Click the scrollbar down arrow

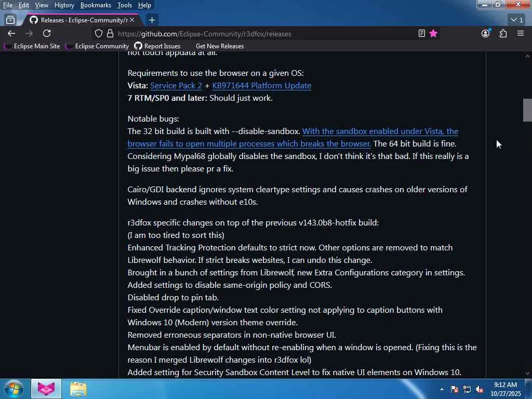[x=527, y=374]
